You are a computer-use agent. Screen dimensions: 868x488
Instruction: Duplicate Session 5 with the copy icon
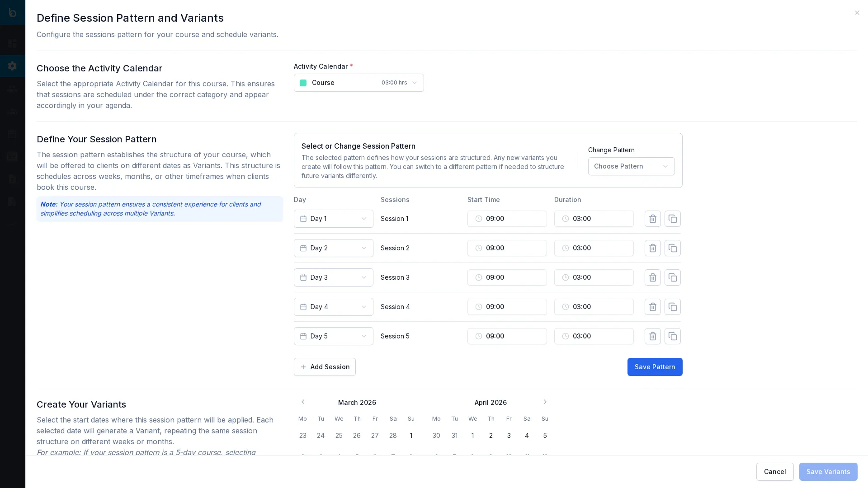click(672, 336)
